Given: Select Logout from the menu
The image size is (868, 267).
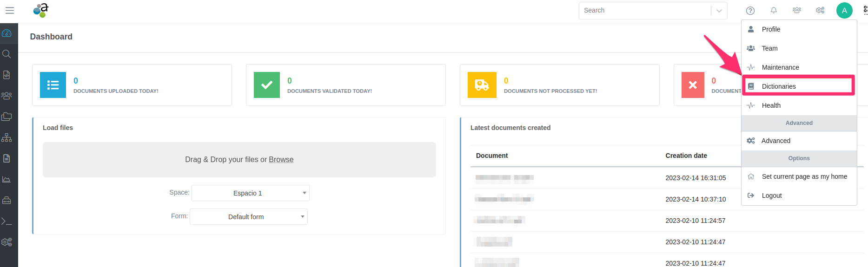Looking at the screenshot, I should [771, 195].
